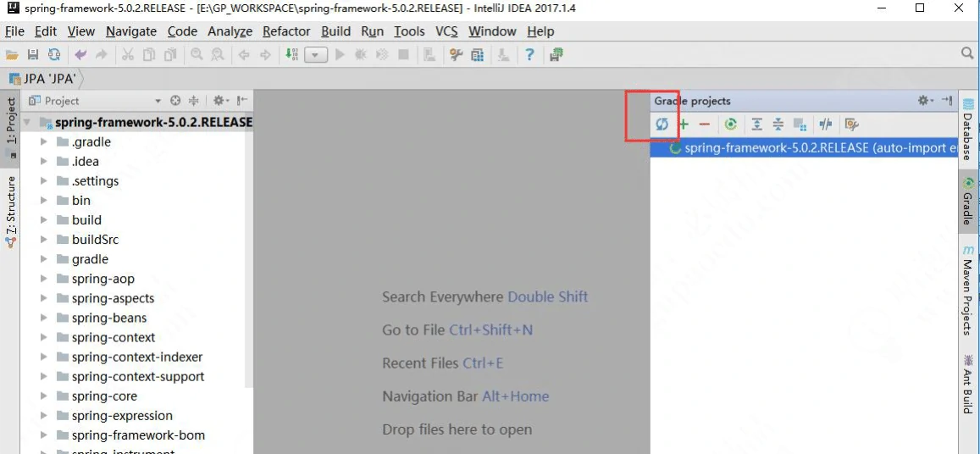The image size is (980, 454).
Task: Open Gradle settings wrench icon
Action: 851,125
